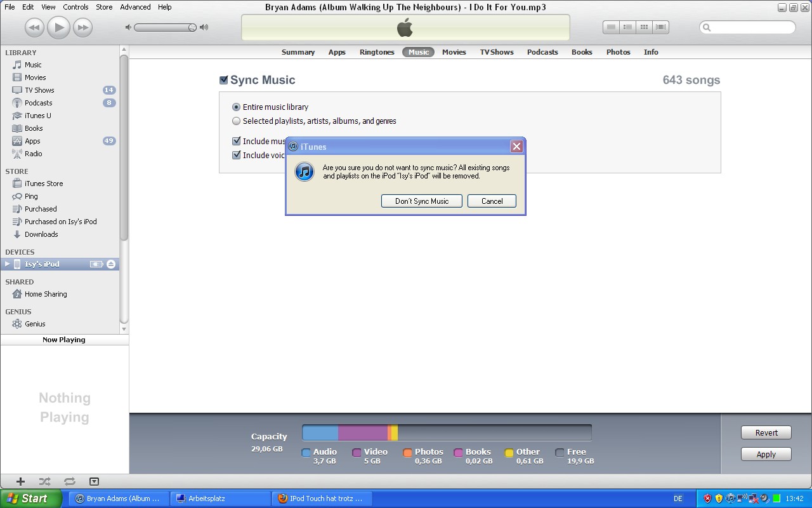Toggle the repeat mode

[69, 481]
